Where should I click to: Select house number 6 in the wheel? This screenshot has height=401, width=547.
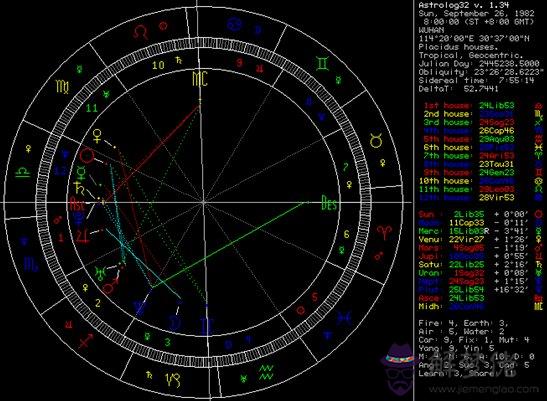346,234
